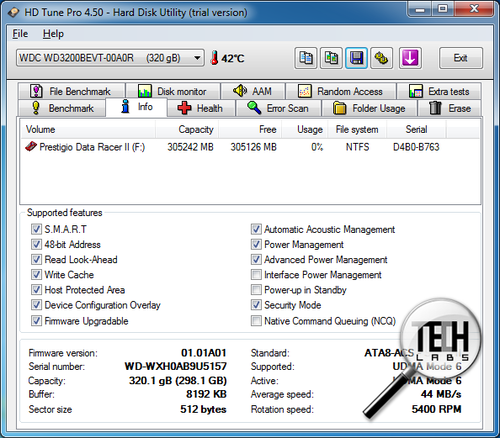Toggle the Write Cache checkbox
This screenshot has width=500, height=438.
36,274
